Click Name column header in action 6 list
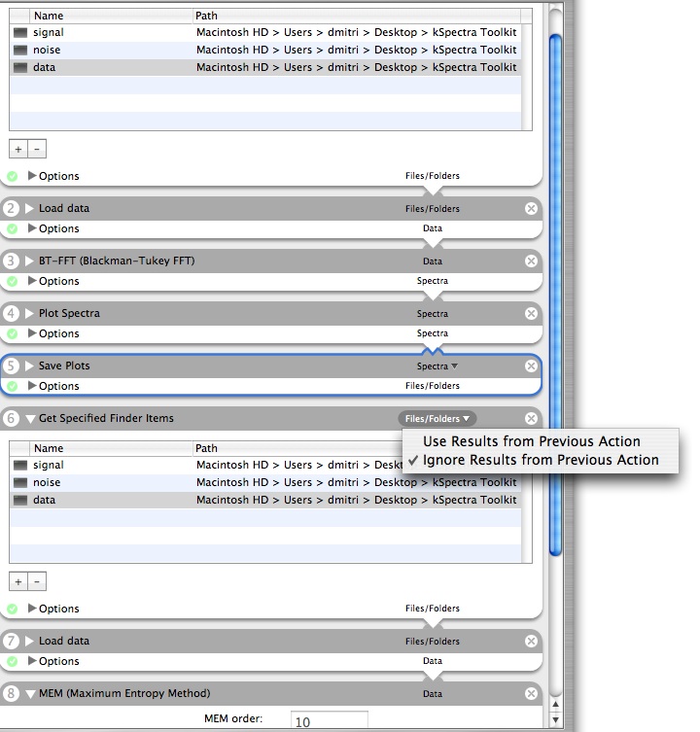 pyautogui.click(x=111, y=448)
